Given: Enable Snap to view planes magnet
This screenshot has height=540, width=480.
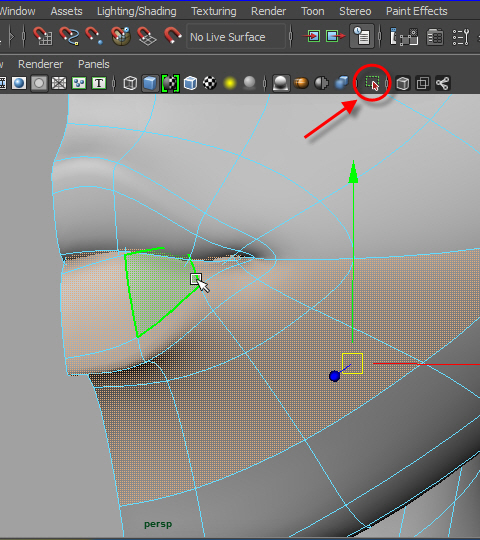Looking at the screenshot, I should pyautogui.click(x=147, y=37).
